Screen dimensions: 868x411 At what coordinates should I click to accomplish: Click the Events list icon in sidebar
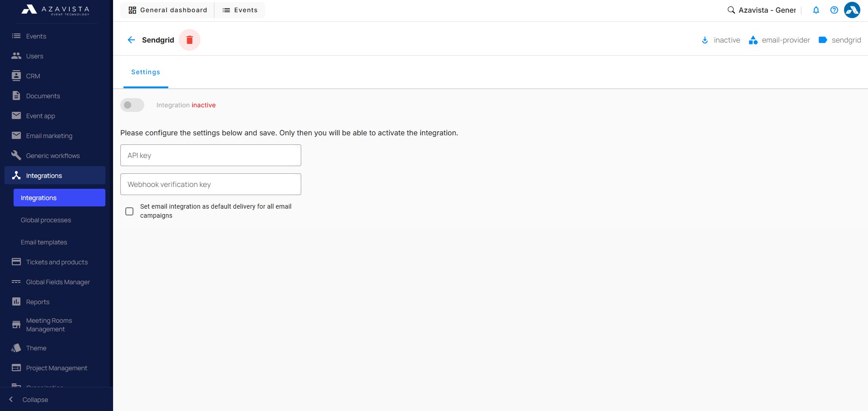coord(16,36)
